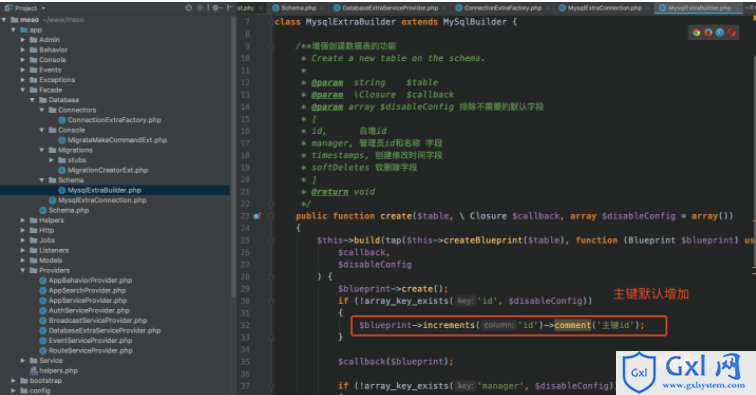Image resolution: width=756 pixels, height=395 pixels.
Task: Click '@return' tag in docblock
Action: pos(329,192)
